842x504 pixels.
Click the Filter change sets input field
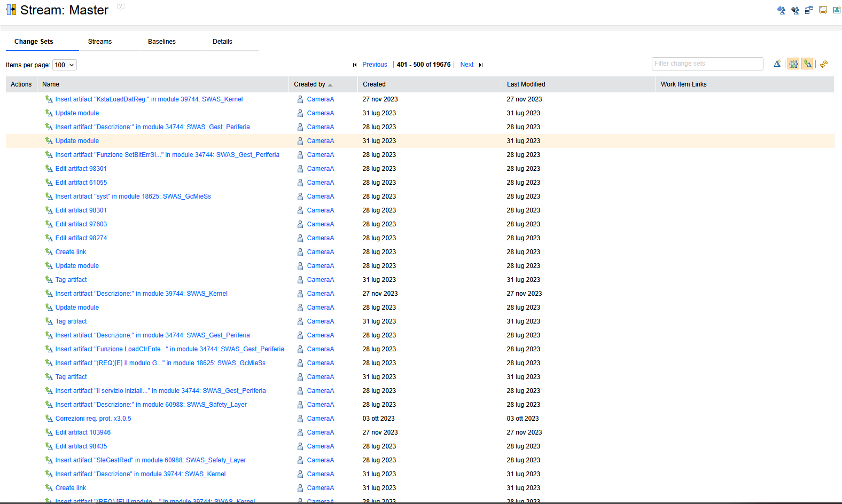tap(707, 64)
